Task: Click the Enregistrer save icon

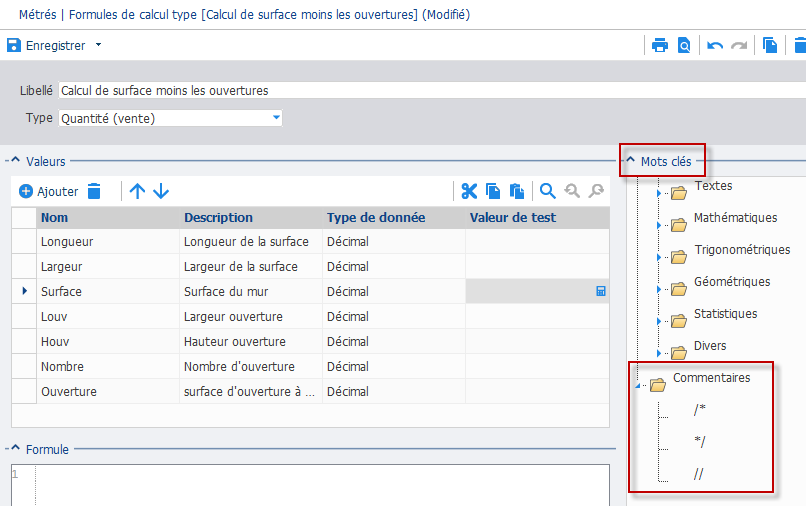Action: 14,45
